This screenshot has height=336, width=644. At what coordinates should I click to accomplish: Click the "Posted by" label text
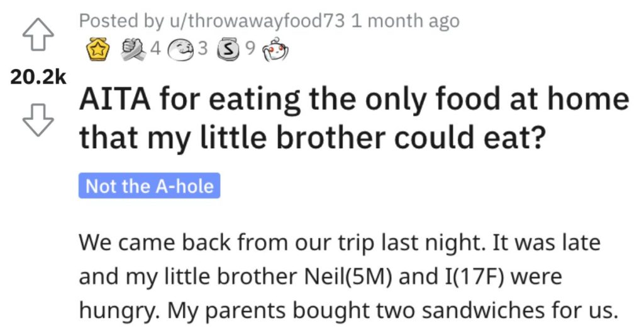(x=121, y=21)
